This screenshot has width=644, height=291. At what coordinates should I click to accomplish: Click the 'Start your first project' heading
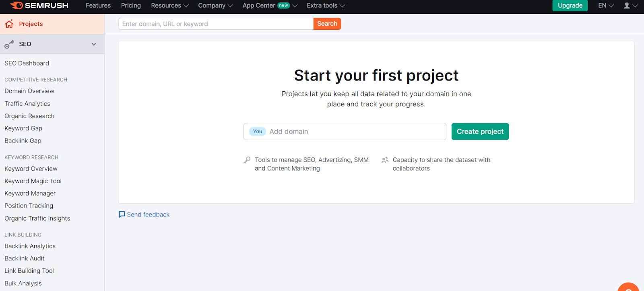tap(376, 75)
